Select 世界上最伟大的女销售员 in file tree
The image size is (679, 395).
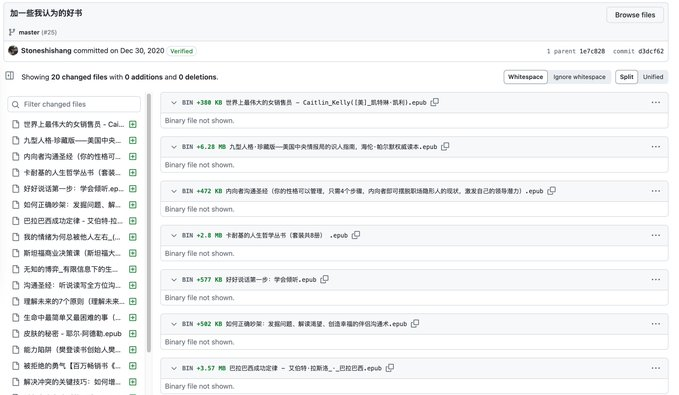(x=74, y=124)
